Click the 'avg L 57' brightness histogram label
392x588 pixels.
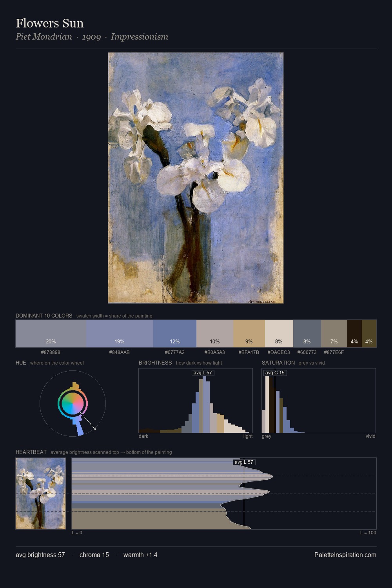tap(203, 373)
